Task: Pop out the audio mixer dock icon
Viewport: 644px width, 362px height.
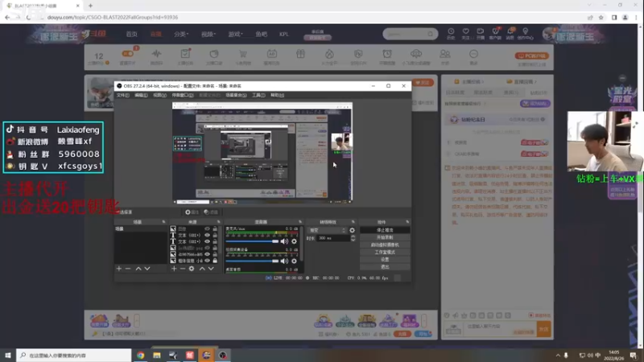Action: pyautogui.click(x=300, y=222)
